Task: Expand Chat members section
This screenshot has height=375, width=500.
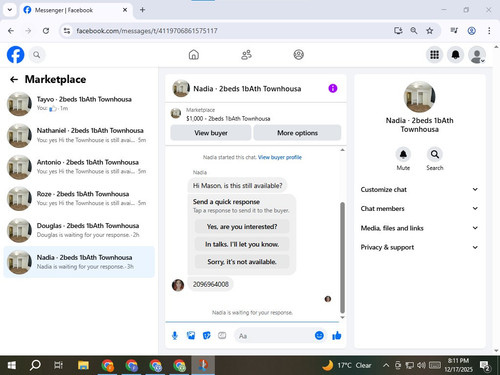Action: point(419,209)
